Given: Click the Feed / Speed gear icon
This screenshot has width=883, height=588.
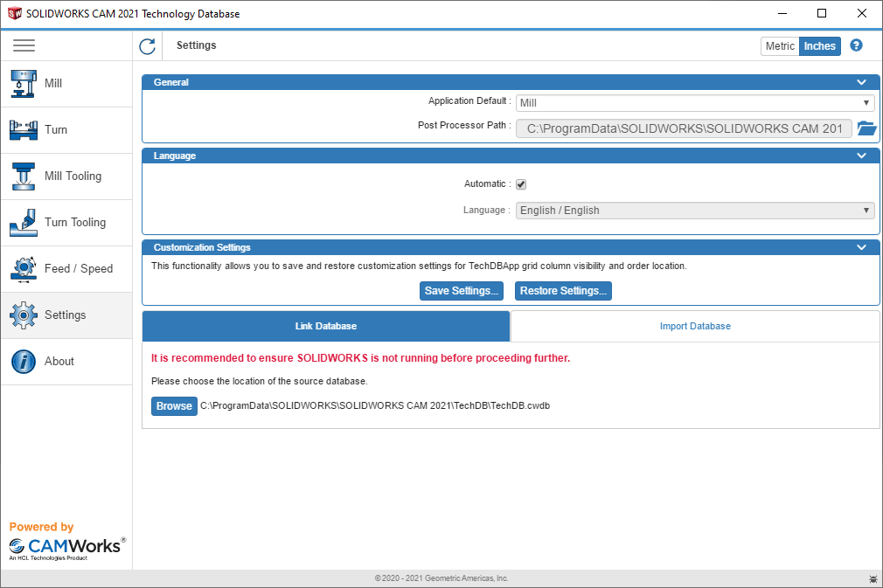Looking at the screenshot, I should point(23,269).
